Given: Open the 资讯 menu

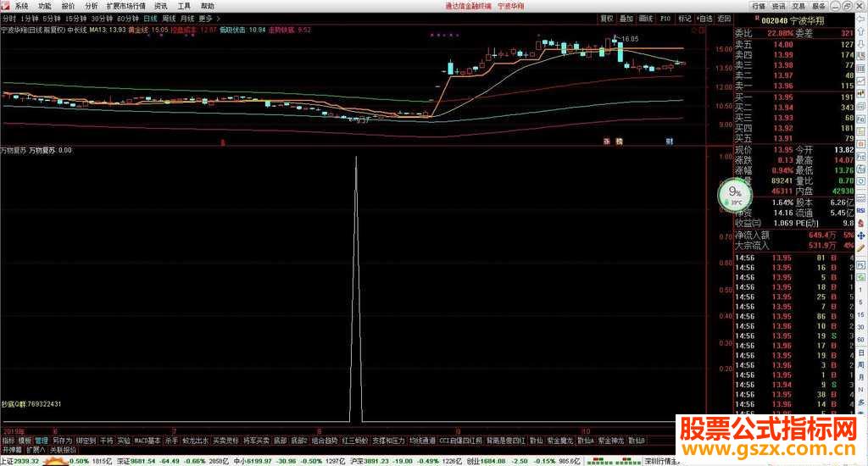Looking at the screenshot, I should pyautogui.click(x=160, y=6).
